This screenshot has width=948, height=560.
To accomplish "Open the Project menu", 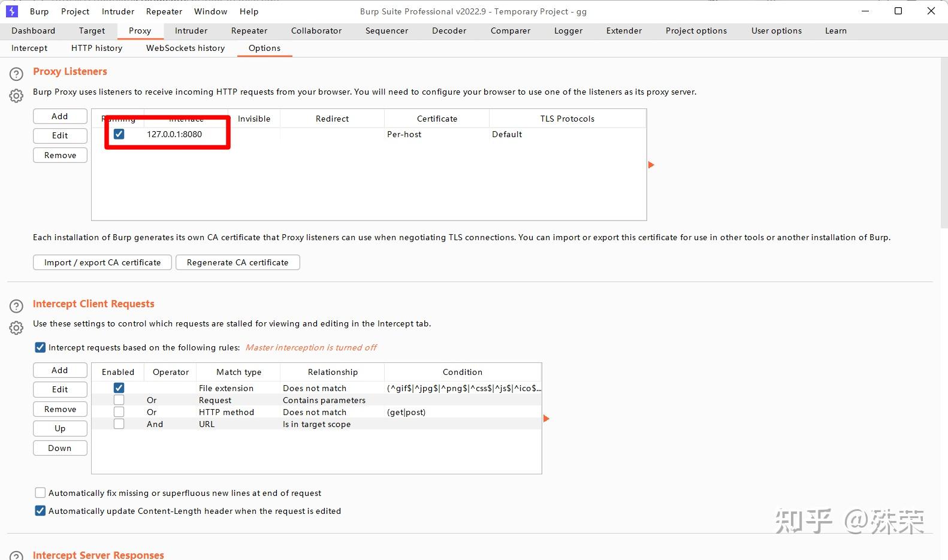I will (x=75, y=11).
